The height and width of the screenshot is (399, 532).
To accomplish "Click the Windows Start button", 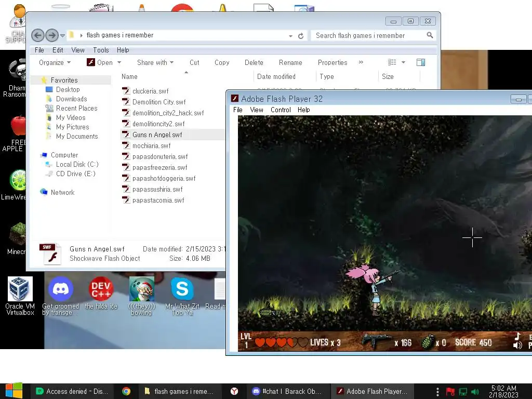I will 14,391.
